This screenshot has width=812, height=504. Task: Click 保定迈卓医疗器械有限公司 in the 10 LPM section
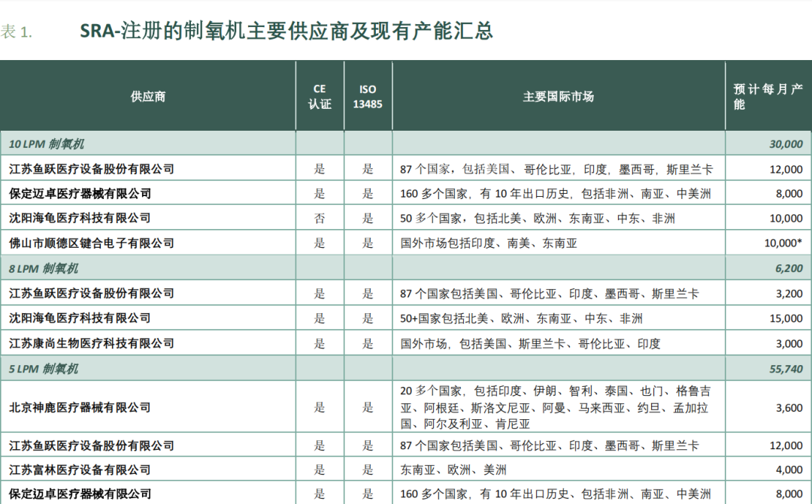(x=80, y=194)
